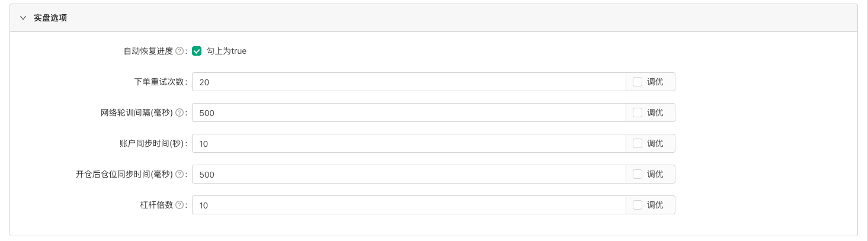This screenshot has height=241, width=868.
Task: Click into 开仓后仓位同步时间(毫秒) input field
Action: pyautogui.click(x=409, y=175)
